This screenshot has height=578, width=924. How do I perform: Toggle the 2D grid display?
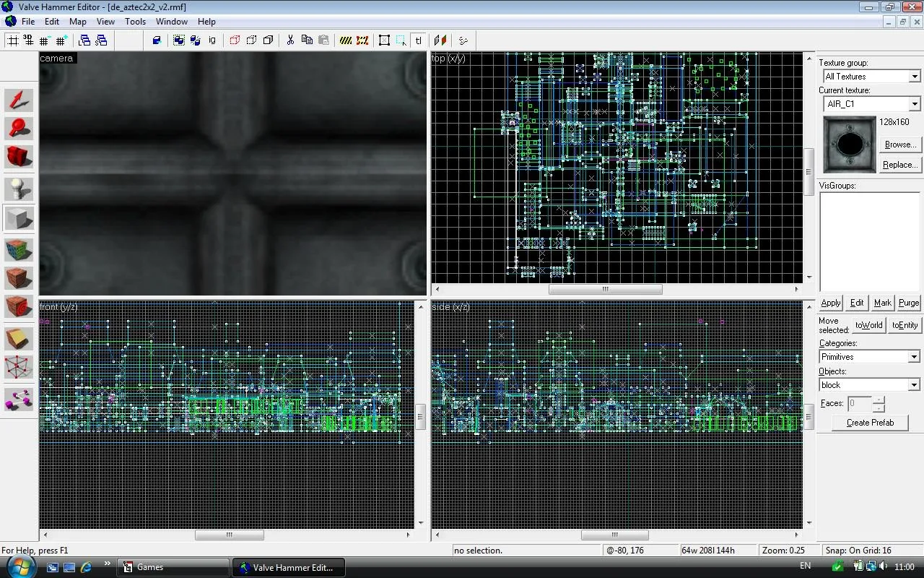coord(12,40)
